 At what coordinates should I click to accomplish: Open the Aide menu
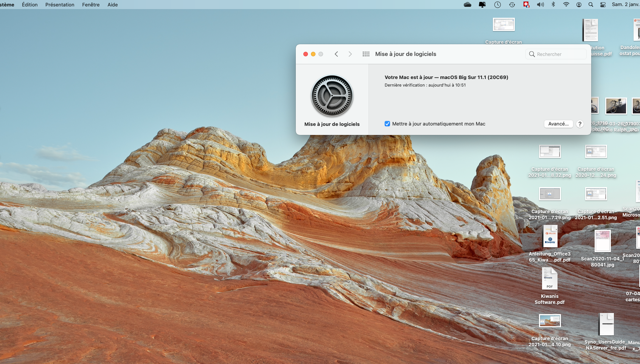113,5
